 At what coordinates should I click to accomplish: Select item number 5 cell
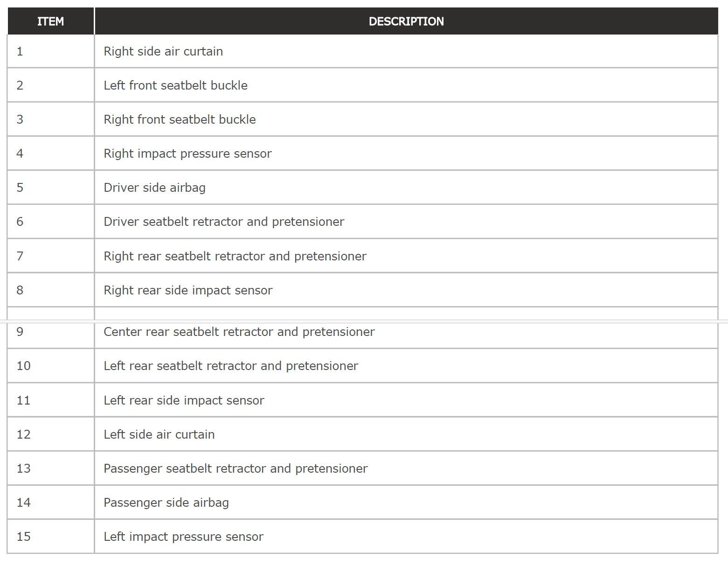pyautogui.click(x=51, y=188)
